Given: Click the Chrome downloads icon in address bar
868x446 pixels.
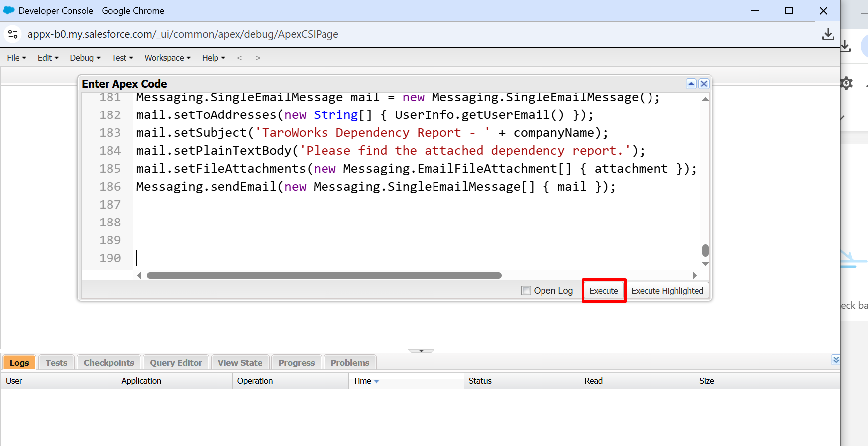Looking at the screenshot, I should tap(828, 34).
